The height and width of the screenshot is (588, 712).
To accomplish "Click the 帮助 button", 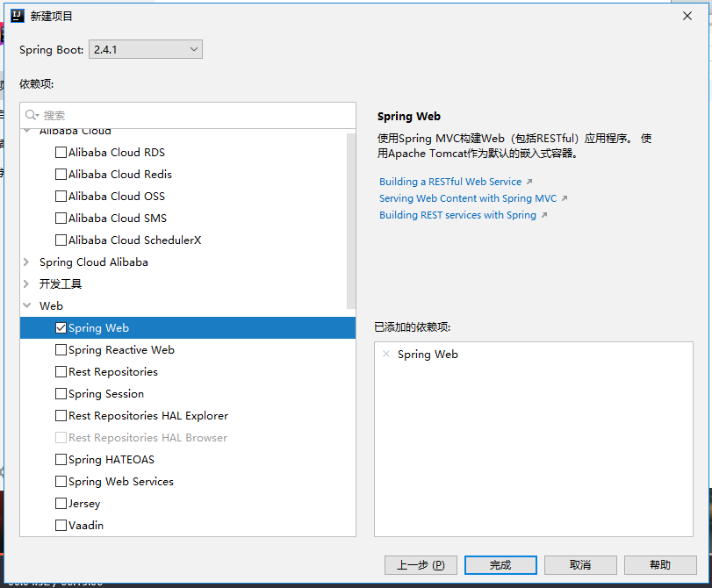I will point(660,565).
